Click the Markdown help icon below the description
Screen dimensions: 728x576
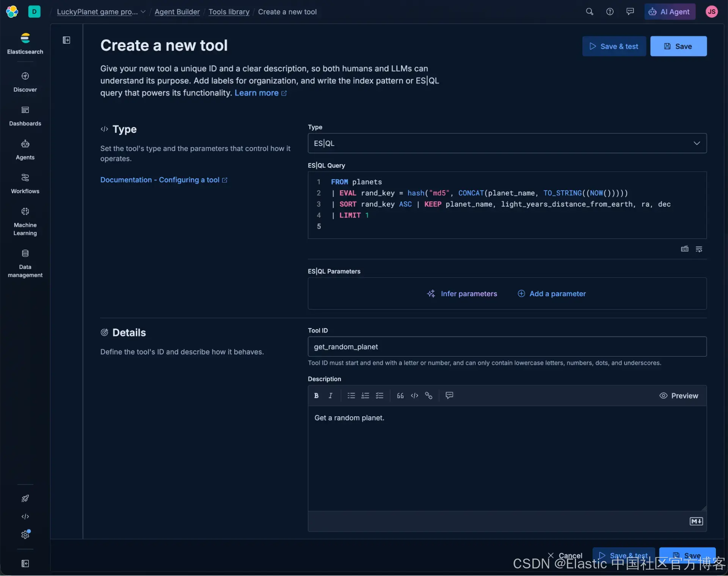(696, 521)
